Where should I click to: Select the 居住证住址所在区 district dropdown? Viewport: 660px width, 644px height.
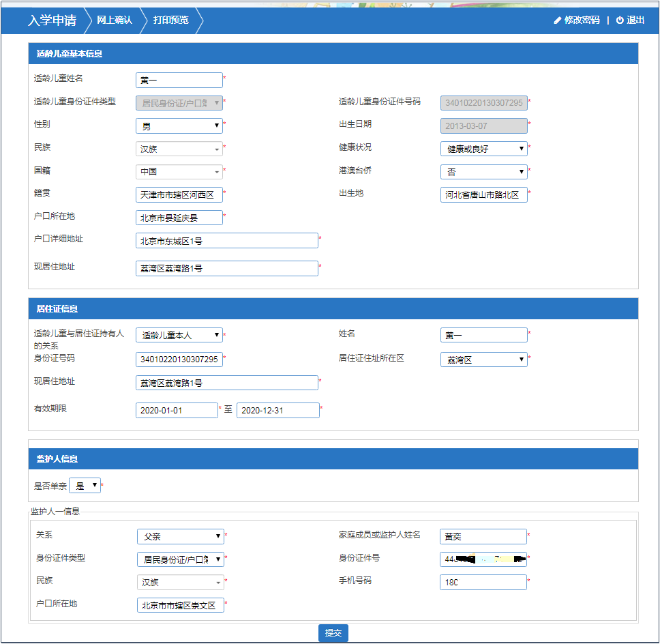click(483, 360)
